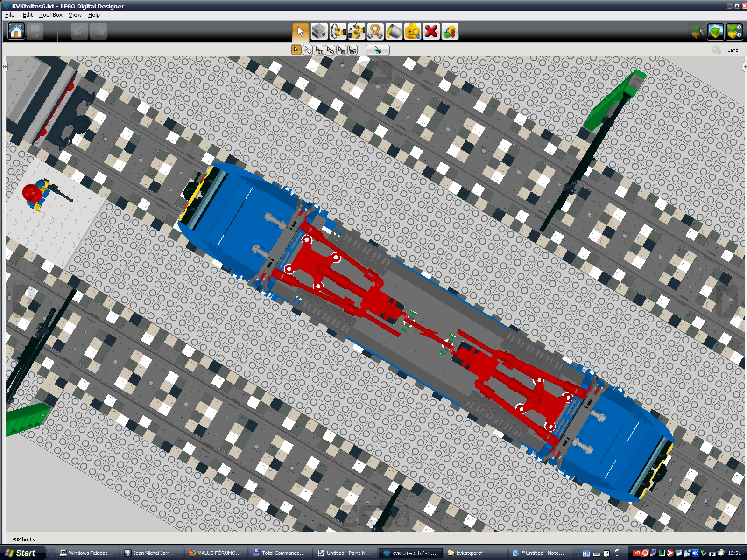The width and height of the screenshot is (747, 560).
Task: Choose connected selection sub-tool
Action: (x=319, y=50)
